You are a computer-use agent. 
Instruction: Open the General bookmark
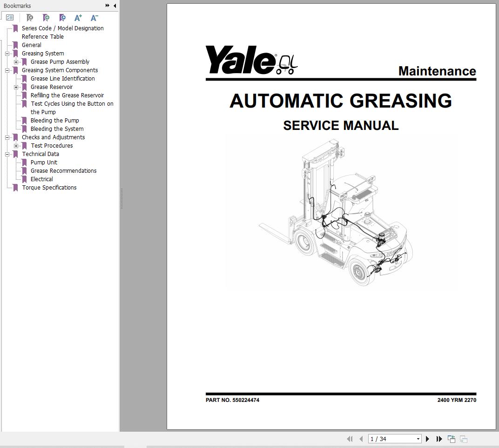coord(31,45)
